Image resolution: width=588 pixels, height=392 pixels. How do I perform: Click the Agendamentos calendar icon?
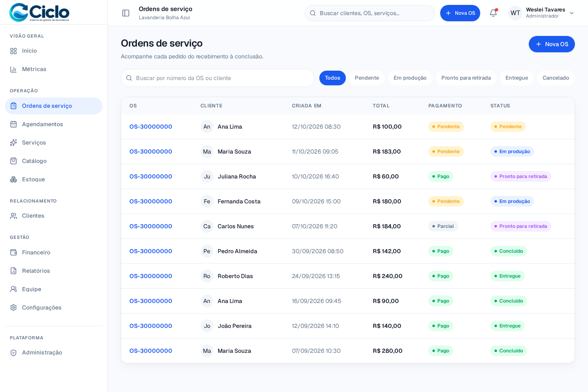pyautogui.click(x=13, y=124)
